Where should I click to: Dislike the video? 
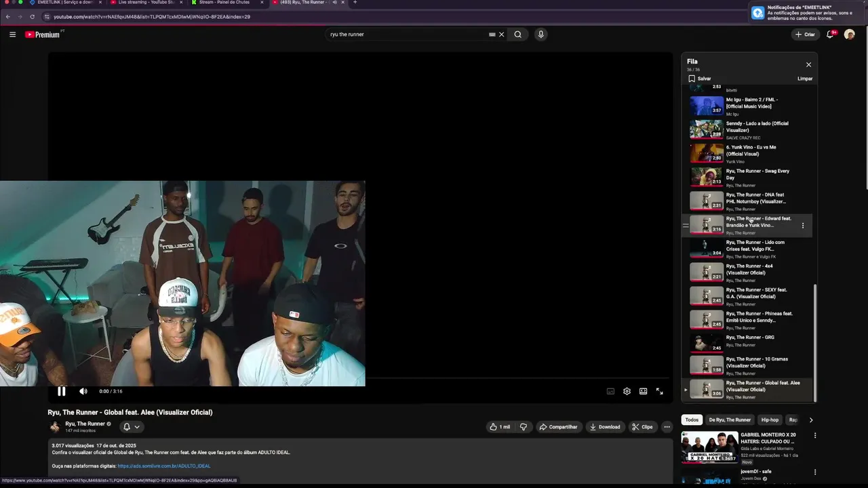pos(524,427)
